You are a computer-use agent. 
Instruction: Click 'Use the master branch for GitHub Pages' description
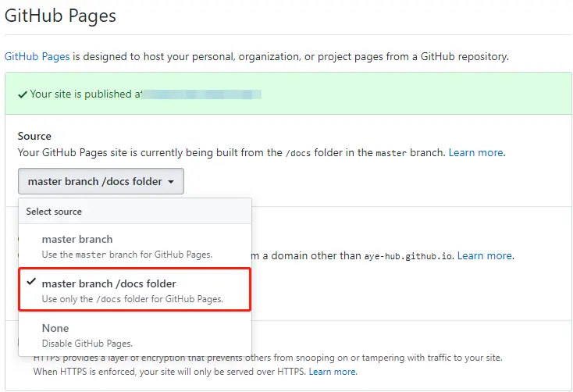pyautogui.click(x=126, y=254)
